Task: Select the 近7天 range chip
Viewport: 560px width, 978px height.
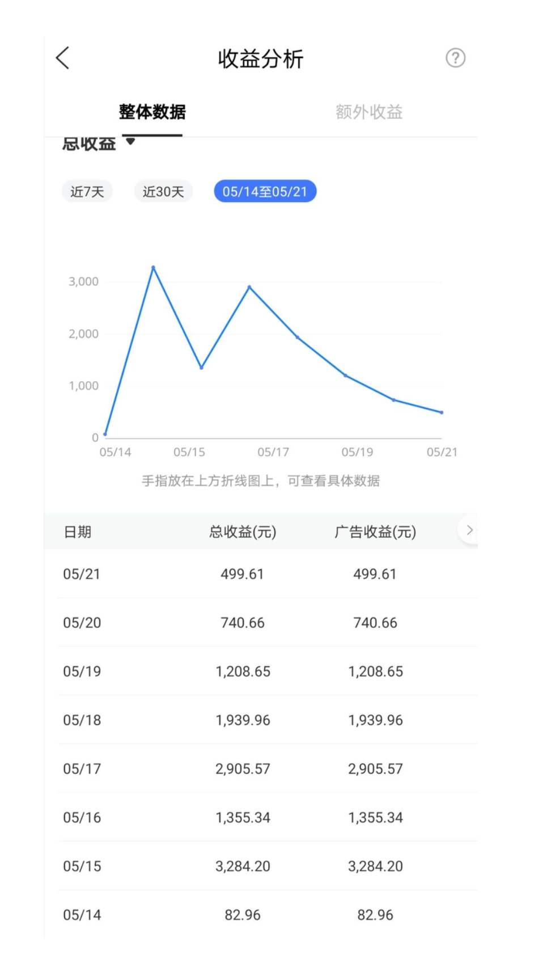Action: [87, 192]
